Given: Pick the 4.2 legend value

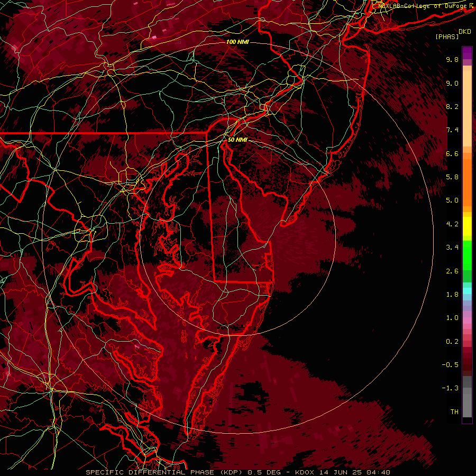Looking at the screenshot, I should (x=452, y=224).
